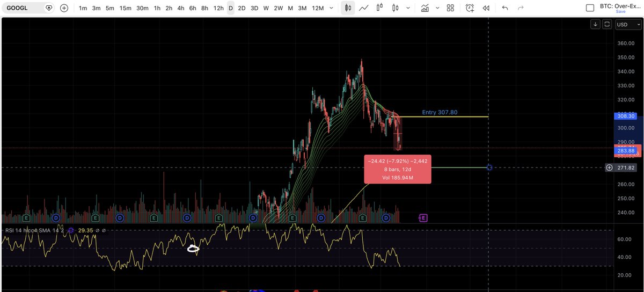Click the blue circle handle on the horizontal ray
The height and width of the screenshot is (292, 644).
490,167
